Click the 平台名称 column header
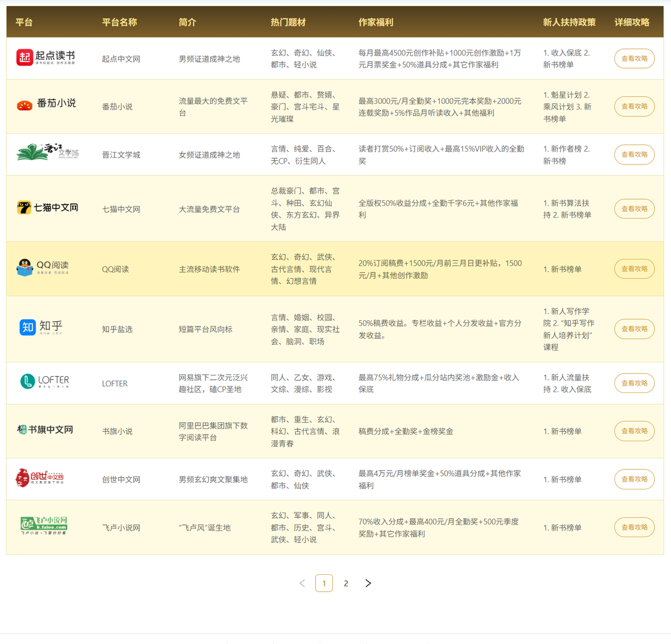Screen dimensions: 671x644 [x=120, y=22]
